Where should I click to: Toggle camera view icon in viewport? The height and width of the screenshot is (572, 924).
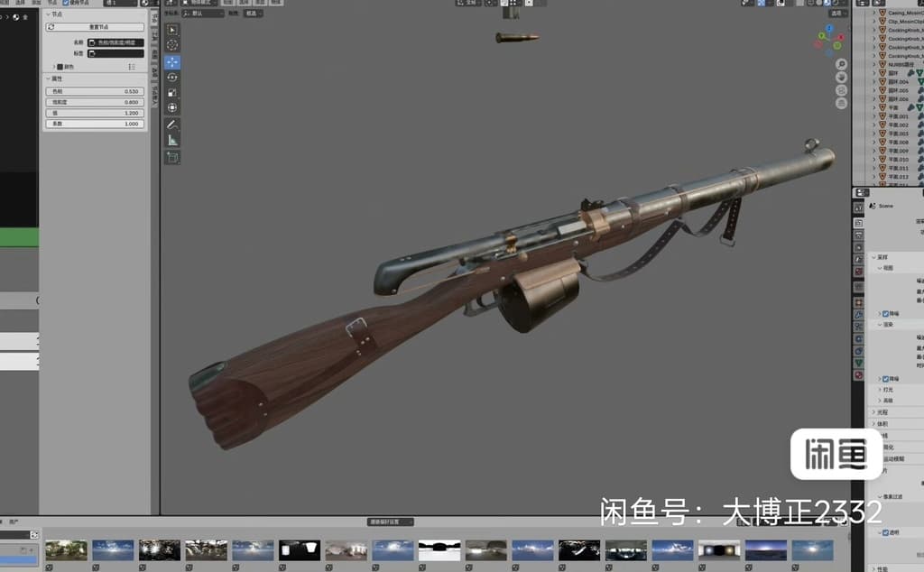click(x=842, y=90)
